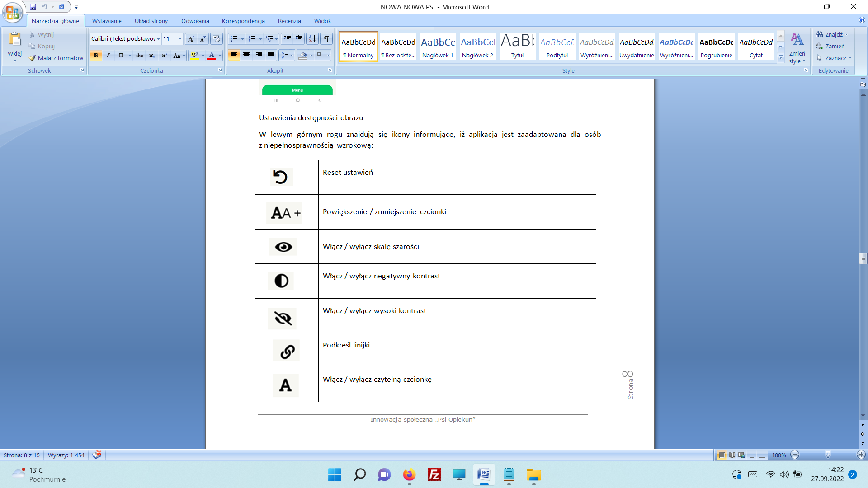Open the Recenzja ribbon tab
This screenshot has height=488, width=868.
(289, 21)
